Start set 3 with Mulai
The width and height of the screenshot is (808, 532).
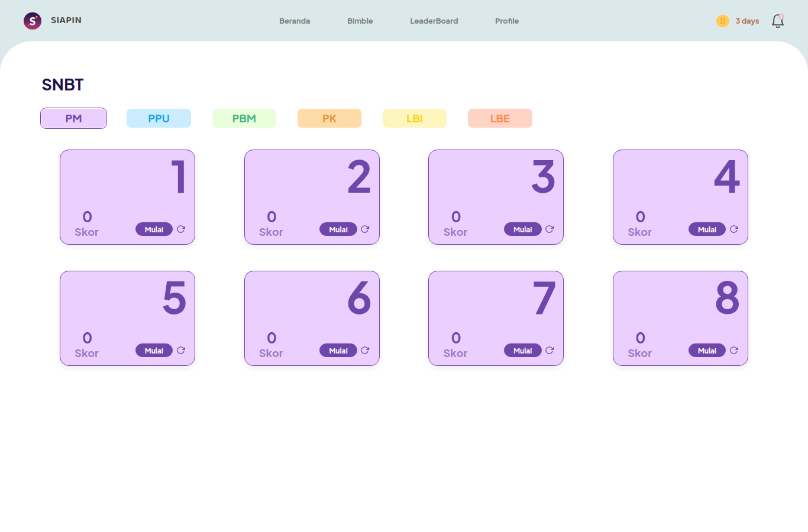pyautogui.click(x=523, y=229)
